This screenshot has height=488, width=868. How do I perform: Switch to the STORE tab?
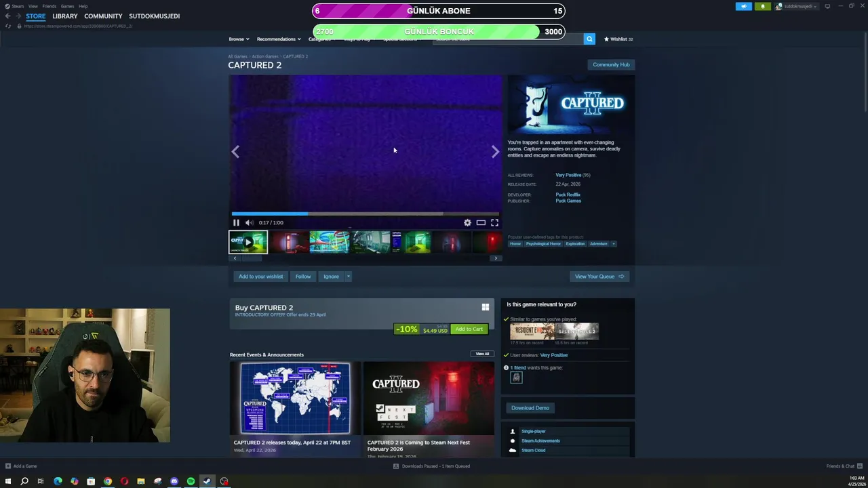[36, 16]
